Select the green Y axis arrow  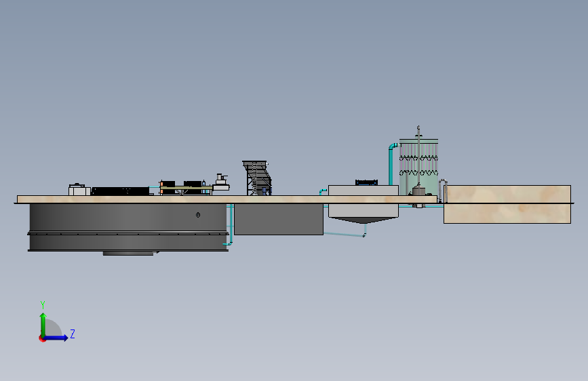coord(43,324)
